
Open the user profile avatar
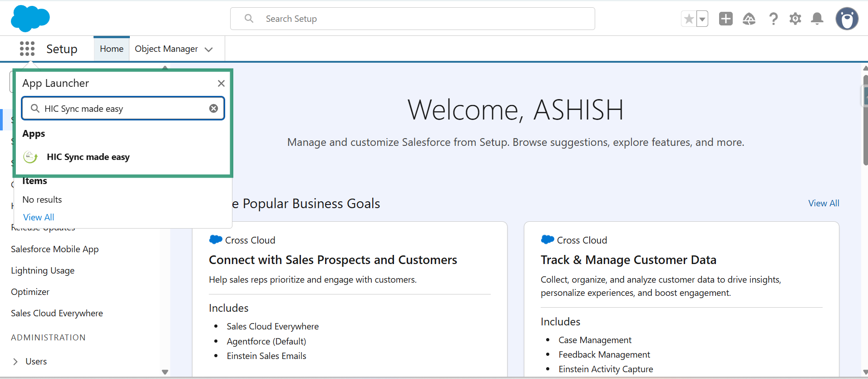tap(847, 19)
